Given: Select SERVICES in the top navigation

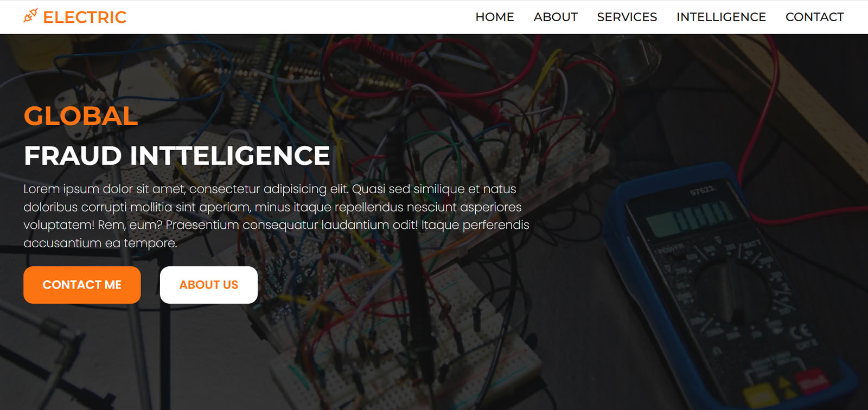Looking at the screenshot, I should coord(627,17).
